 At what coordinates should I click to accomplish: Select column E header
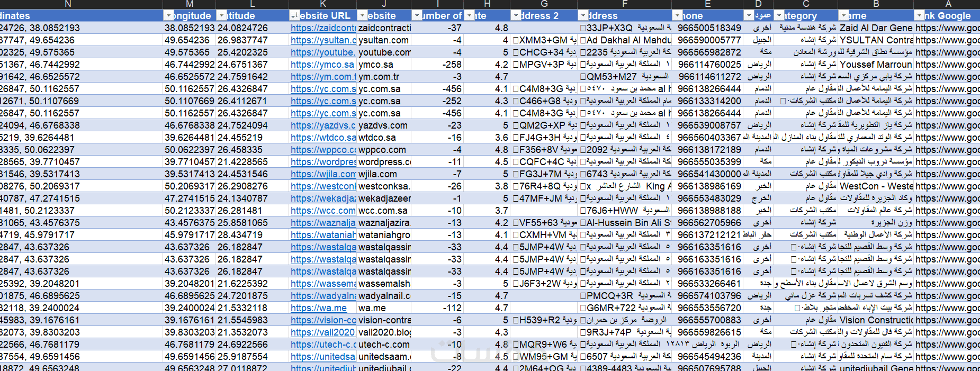click(x=707, y=4)
